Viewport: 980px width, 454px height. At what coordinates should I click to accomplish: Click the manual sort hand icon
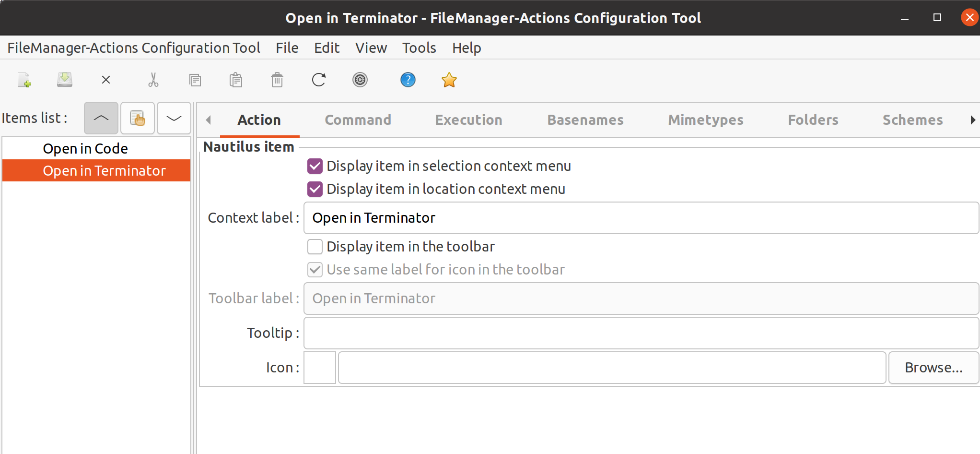[138, 118]
